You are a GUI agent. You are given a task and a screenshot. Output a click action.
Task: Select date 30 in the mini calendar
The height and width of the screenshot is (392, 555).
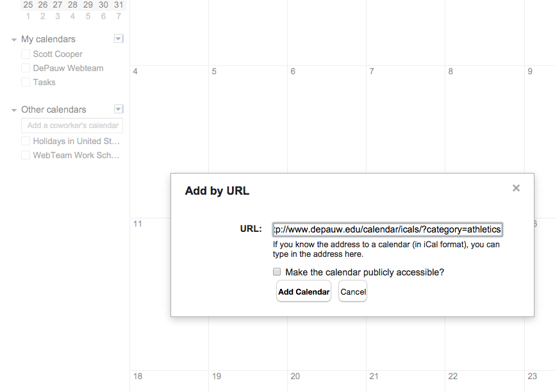tap(103, 5)
